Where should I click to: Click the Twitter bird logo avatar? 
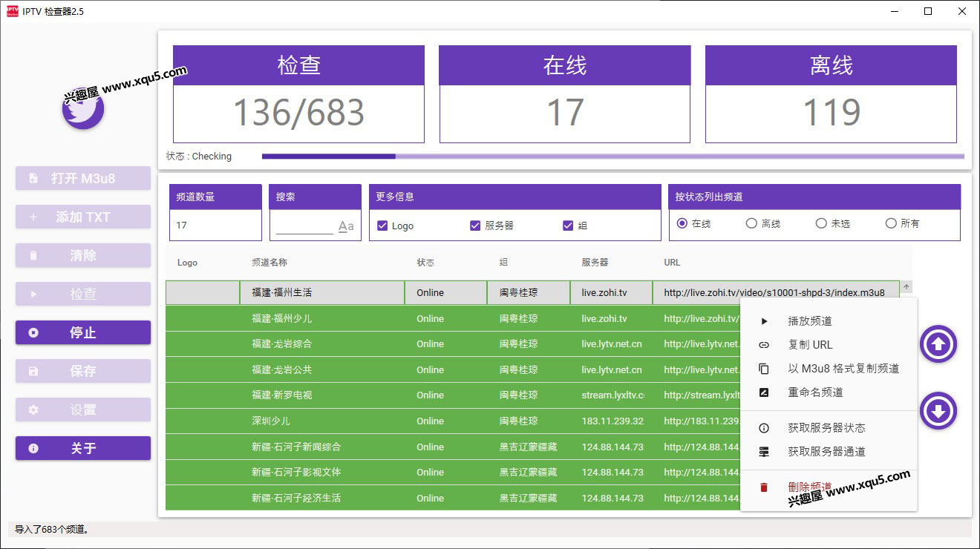[83, 109]
